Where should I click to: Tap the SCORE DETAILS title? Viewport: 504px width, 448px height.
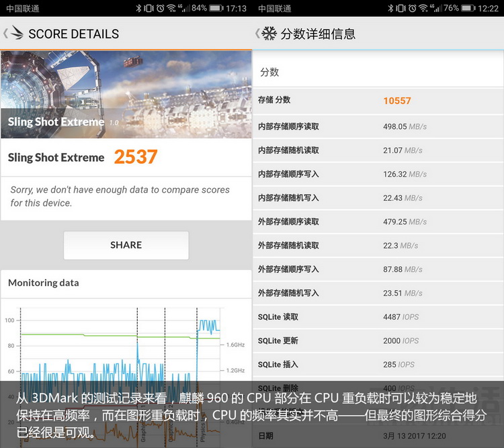[x=73, y=34]
